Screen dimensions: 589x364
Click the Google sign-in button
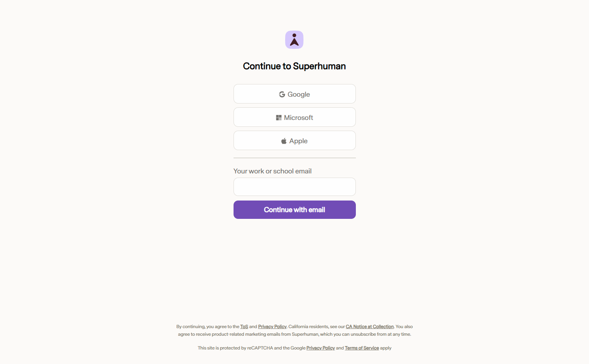click(x=294, y=94)
